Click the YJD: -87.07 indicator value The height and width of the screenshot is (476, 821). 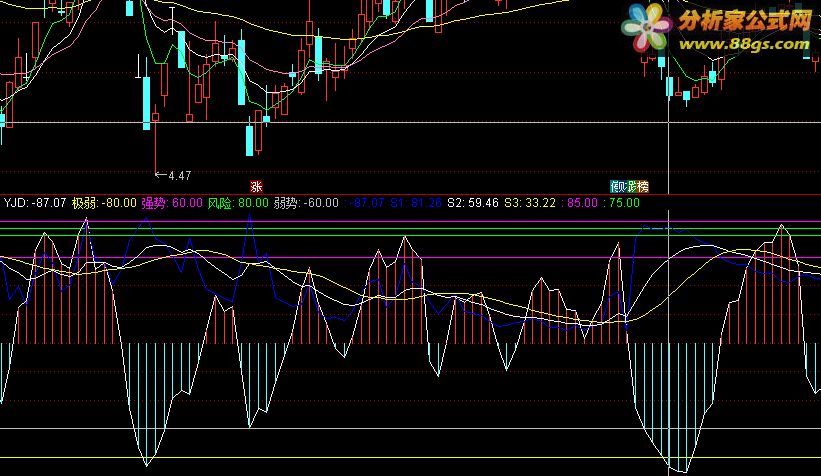(35, 203)
